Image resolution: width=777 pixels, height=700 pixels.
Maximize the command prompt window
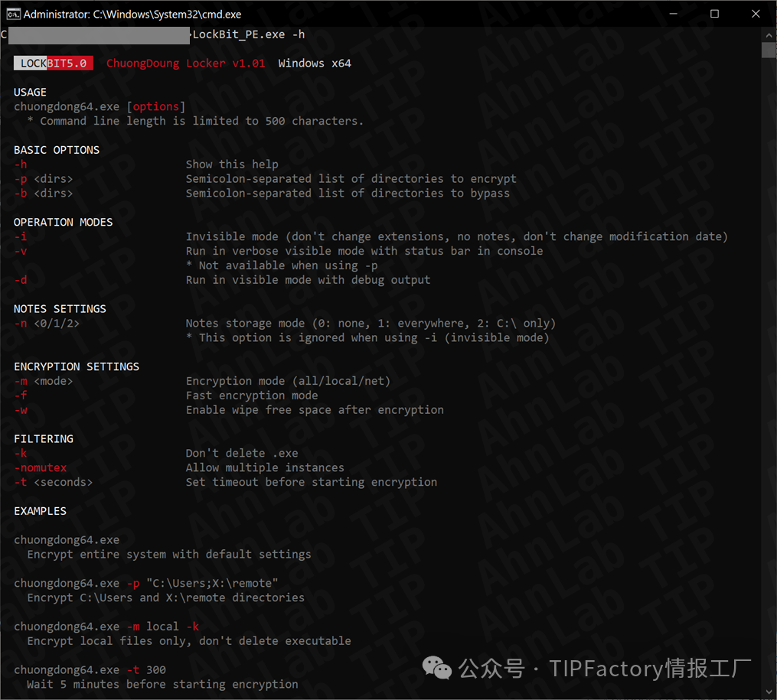[714, 14]
